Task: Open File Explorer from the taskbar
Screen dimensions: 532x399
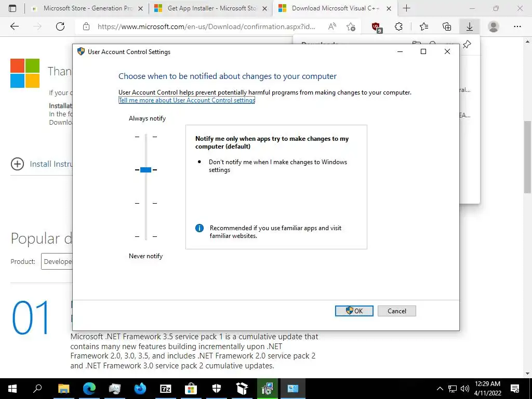Action: tap(63, 389)
